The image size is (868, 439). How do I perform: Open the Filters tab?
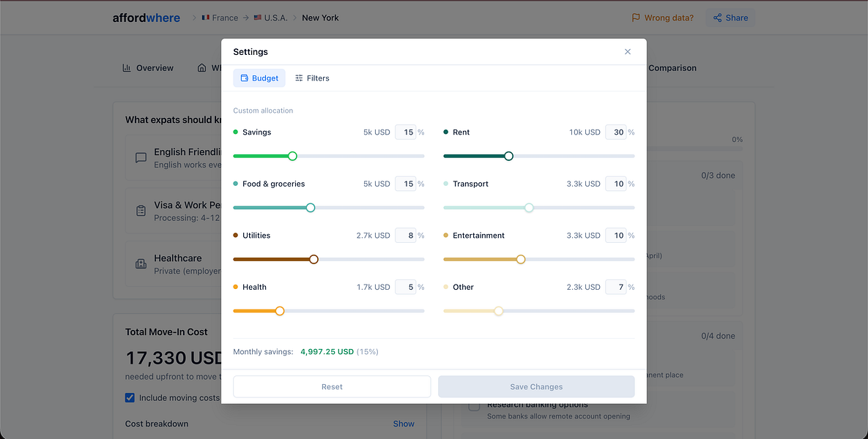pyautogui.click(x=312, y=78)
